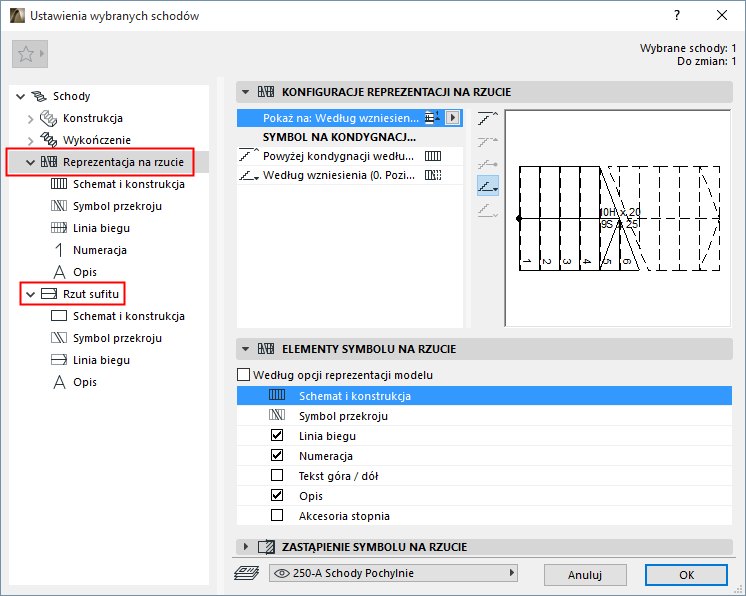Viewport: 746px width, 596px height.
Task: Open Linia biegu under Rzut sufitu
Action: (101, 360)
